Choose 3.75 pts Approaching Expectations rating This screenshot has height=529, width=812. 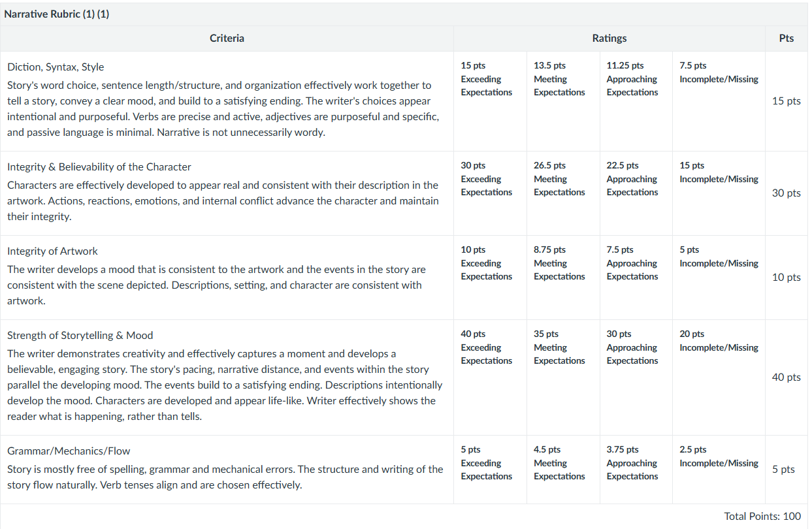pos(632,463)
